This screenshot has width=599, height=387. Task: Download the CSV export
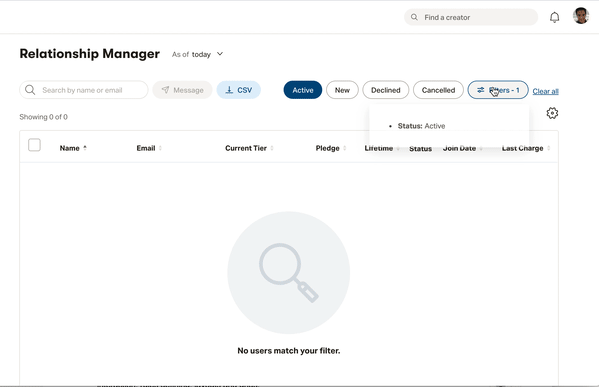[x=239, y=90]
